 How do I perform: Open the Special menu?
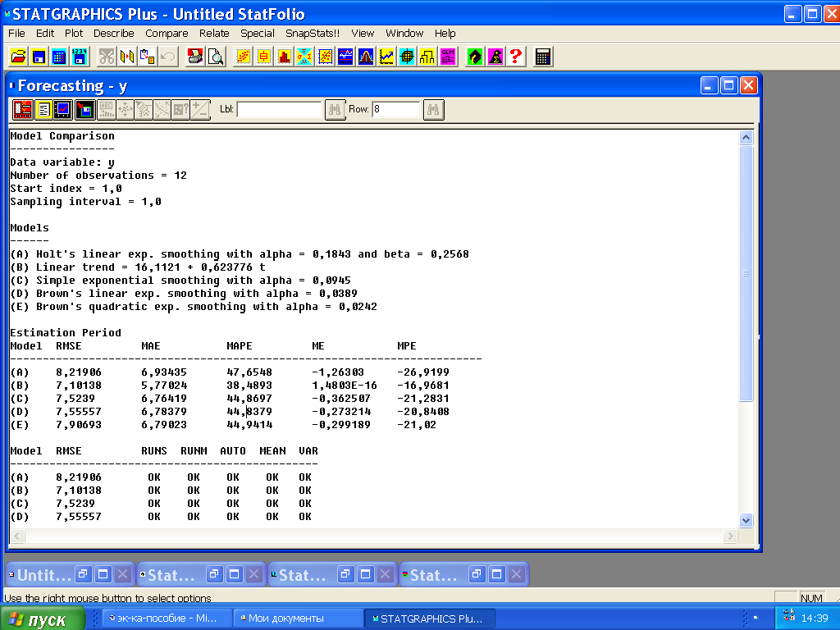tap(257, 33)
